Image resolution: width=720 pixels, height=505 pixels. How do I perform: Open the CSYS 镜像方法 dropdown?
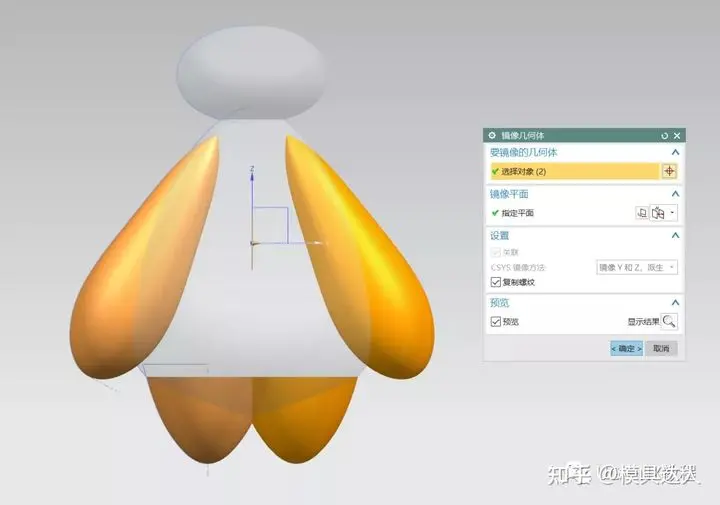point(637,267)
